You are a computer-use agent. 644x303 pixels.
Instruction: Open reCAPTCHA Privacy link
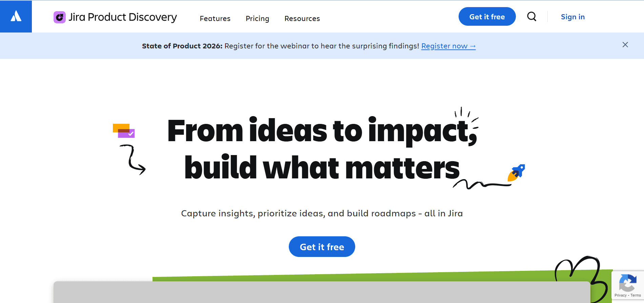pos(620,295)
